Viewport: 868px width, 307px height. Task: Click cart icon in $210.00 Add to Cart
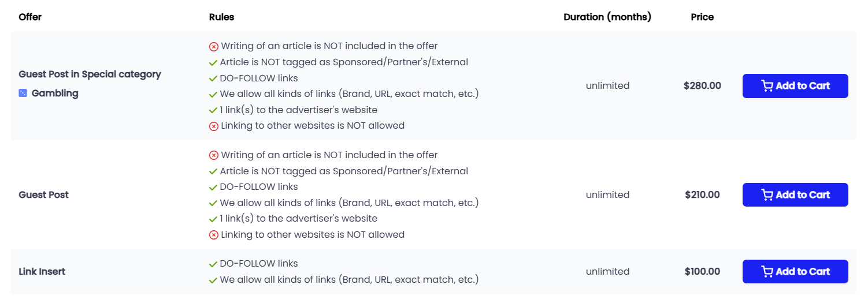[767, 195]
